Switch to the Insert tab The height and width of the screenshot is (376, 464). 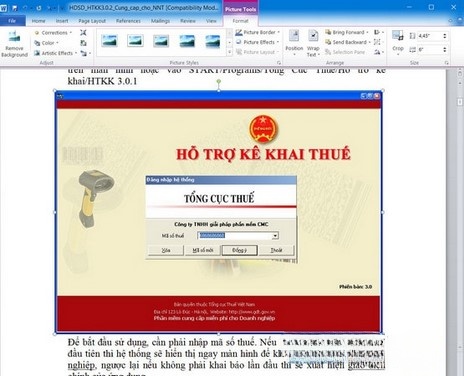tap(62, 21)
